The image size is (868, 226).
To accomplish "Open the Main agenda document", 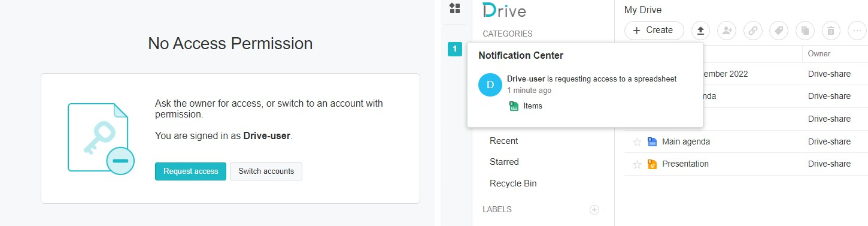I will pos(686,142).
